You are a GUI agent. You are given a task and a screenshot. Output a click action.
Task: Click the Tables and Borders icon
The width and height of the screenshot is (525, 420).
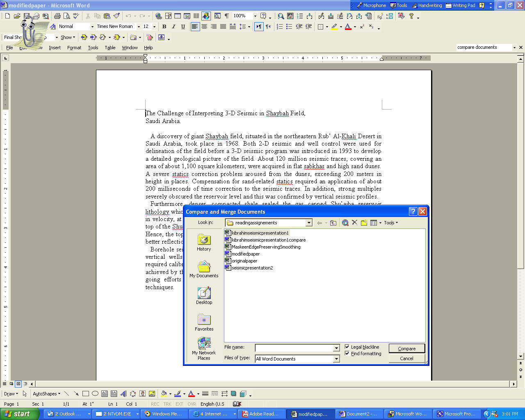point(168,16)
